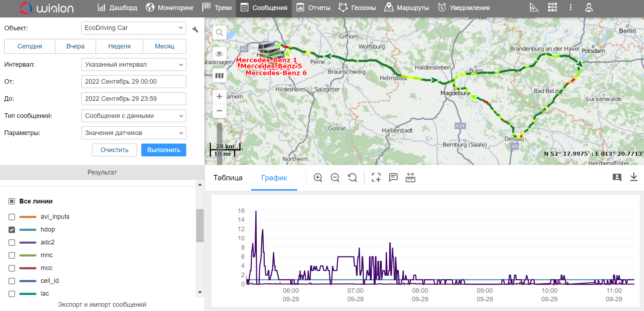Open the "Отчеты" menu item
The image size is (644, 311).
313,7
